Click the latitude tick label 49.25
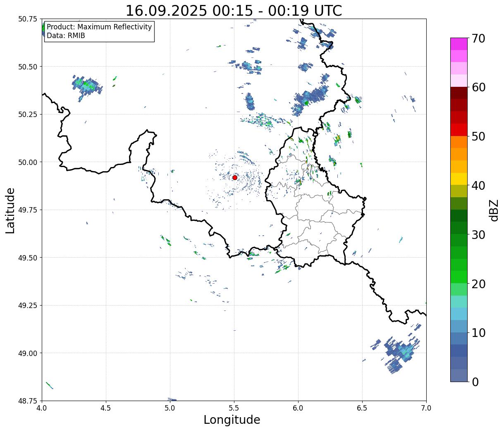 pyautogui.click(x=28, y=306)
